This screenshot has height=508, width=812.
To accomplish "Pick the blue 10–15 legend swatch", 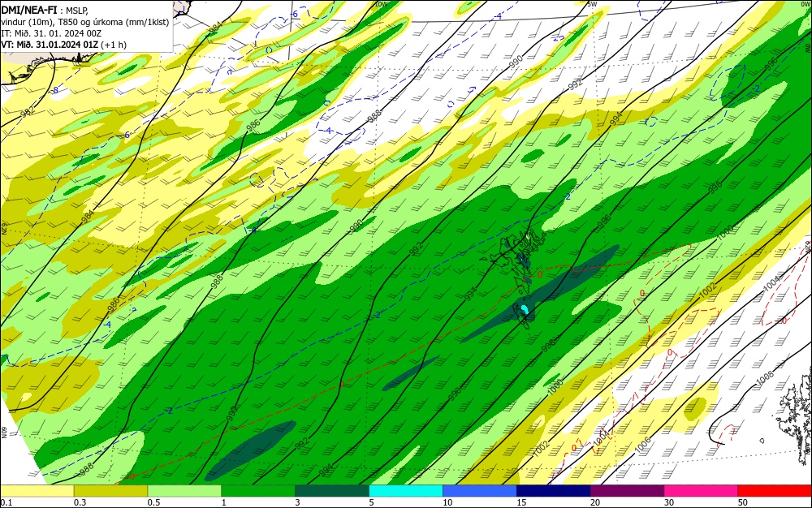I will [x=480, y=490].
